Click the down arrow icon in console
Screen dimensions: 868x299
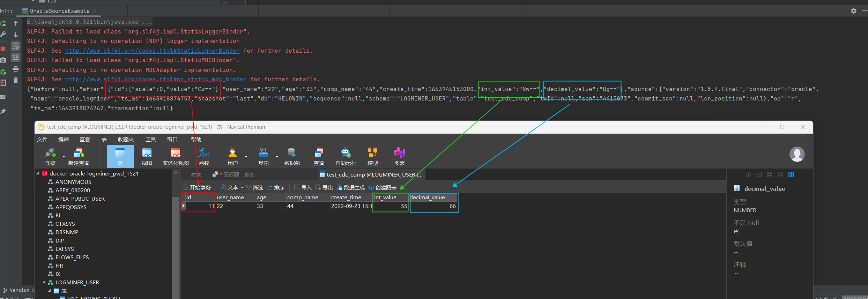[16, 35]
